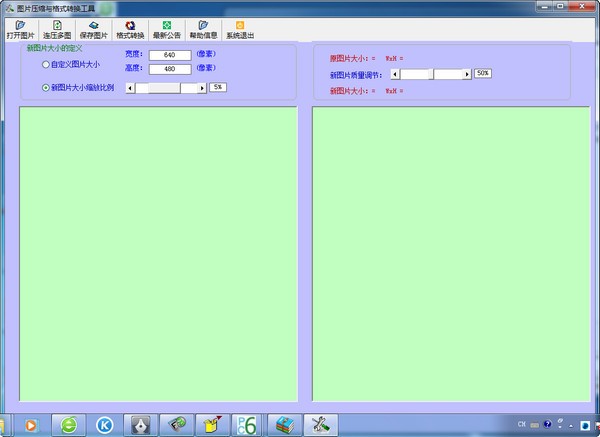Click the left green source image preview area

(158, 252)
